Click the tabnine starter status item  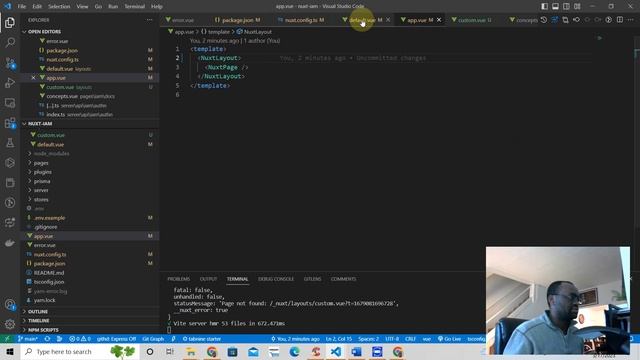coord(202,339)
